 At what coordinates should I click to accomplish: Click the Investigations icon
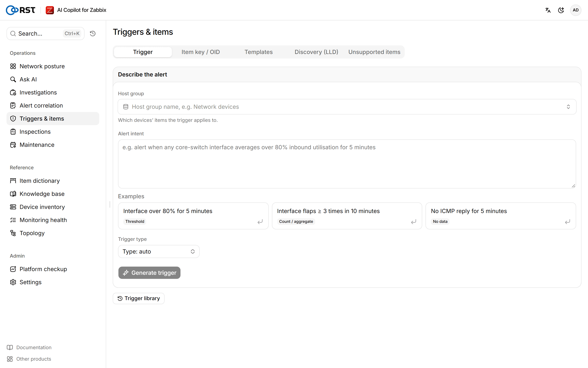(x=13, y=92)
